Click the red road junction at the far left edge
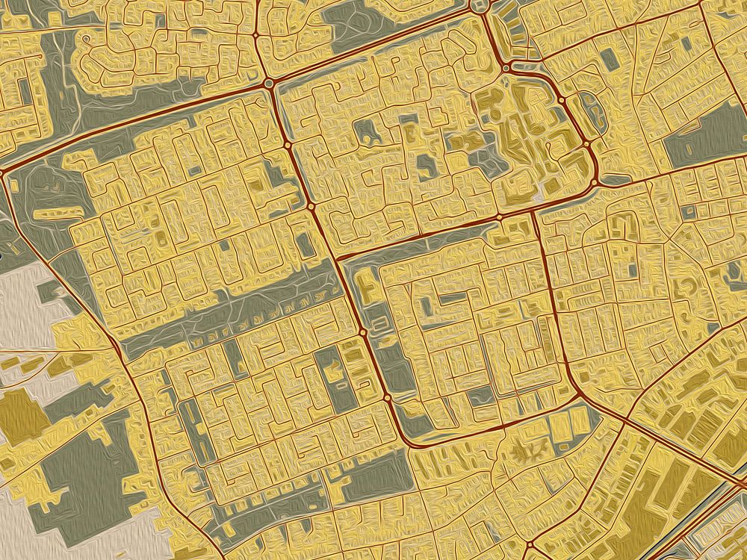This screenshot has height=560, width=747. click(2, 172)
